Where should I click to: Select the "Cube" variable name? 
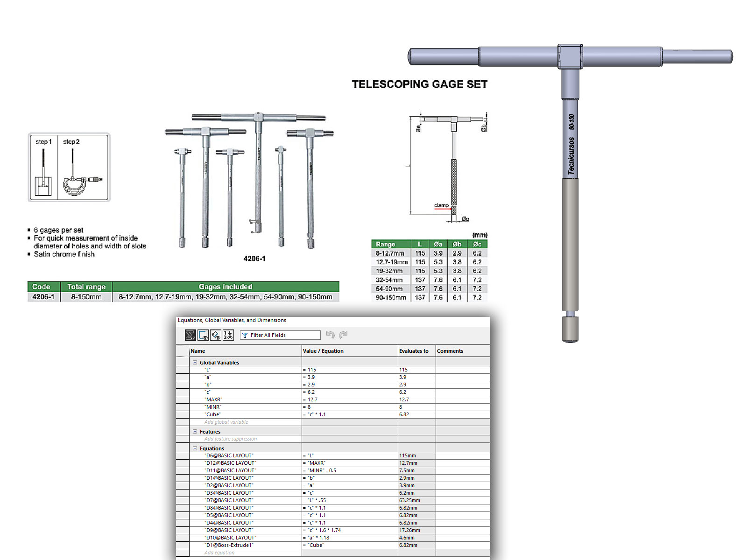click(x=212, y=414)
